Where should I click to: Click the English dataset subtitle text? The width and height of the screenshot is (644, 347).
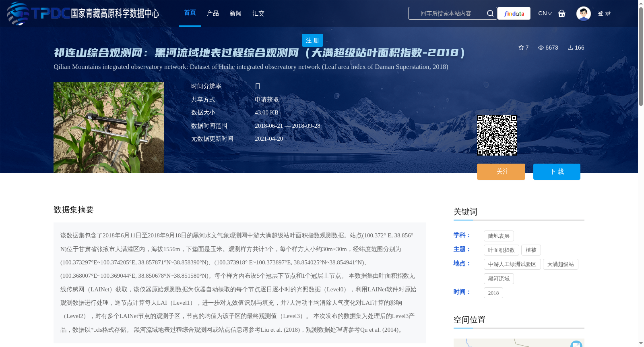(x=251, y=67)
